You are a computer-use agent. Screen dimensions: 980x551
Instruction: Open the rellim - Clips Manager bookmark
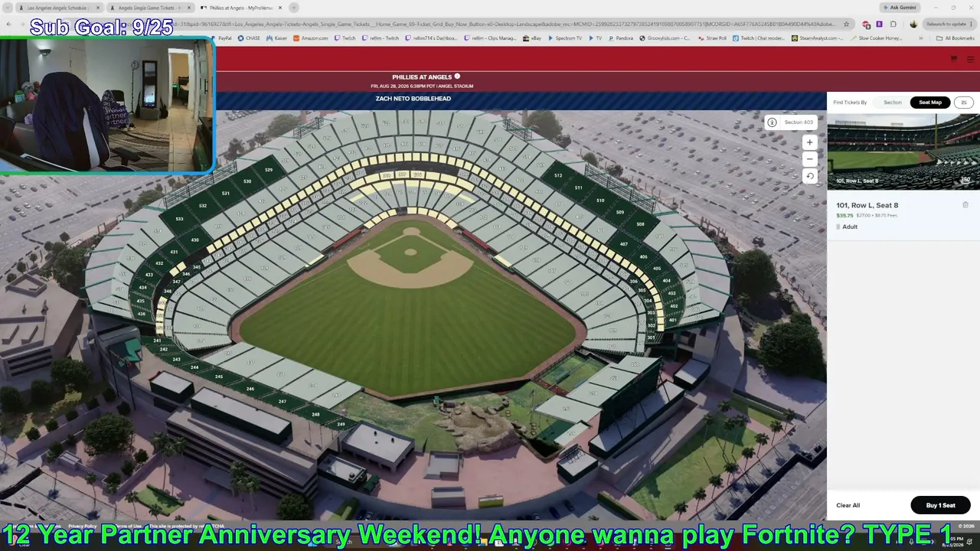(x=490, y=38)
